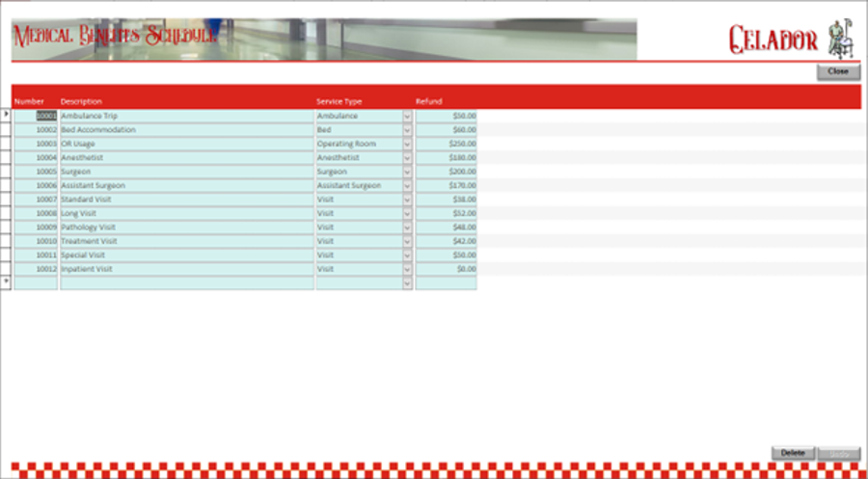Click the Long Visit description field
868x479 pixels.
coord(186,214)
